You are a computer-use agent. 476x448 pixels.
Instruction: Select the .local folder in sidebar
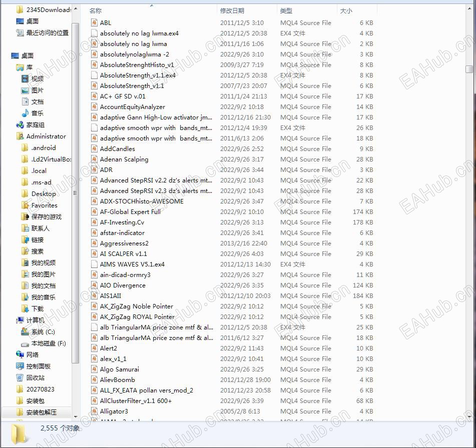click(34, 171)
